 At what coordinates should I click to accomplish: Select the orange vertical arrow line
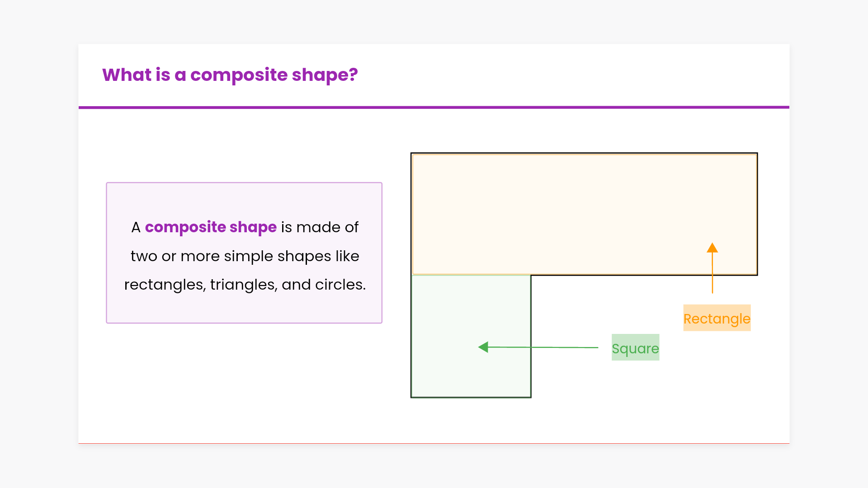coord(712,276)
